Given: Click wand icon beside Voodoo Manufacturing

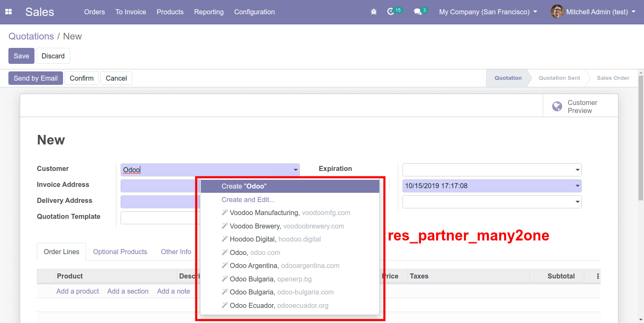Looking at the screenshot, I should [225, 213].
